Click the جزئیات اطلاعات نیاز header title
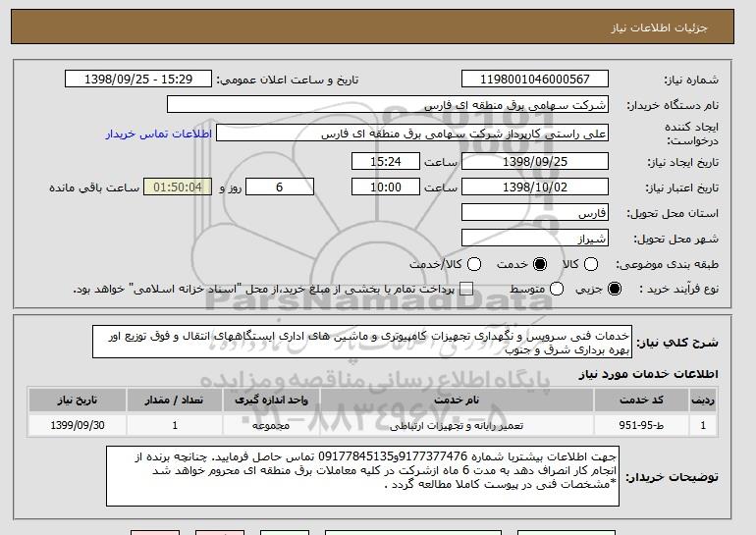Viewport: 756px width, 535px height. pyautogui.click(x=659, y=27)
